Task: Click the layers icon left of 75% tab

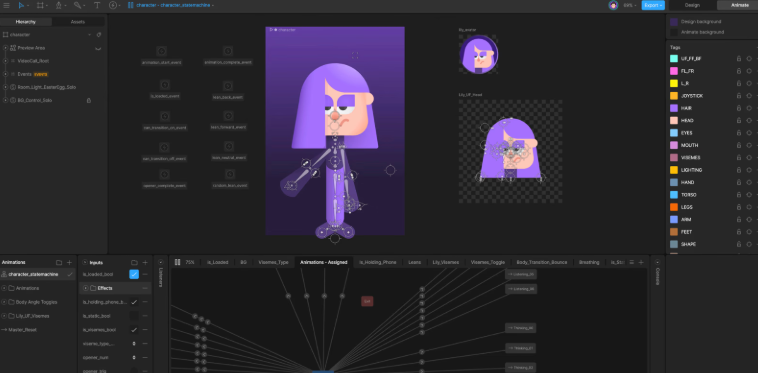Action: tap(177, 262)
